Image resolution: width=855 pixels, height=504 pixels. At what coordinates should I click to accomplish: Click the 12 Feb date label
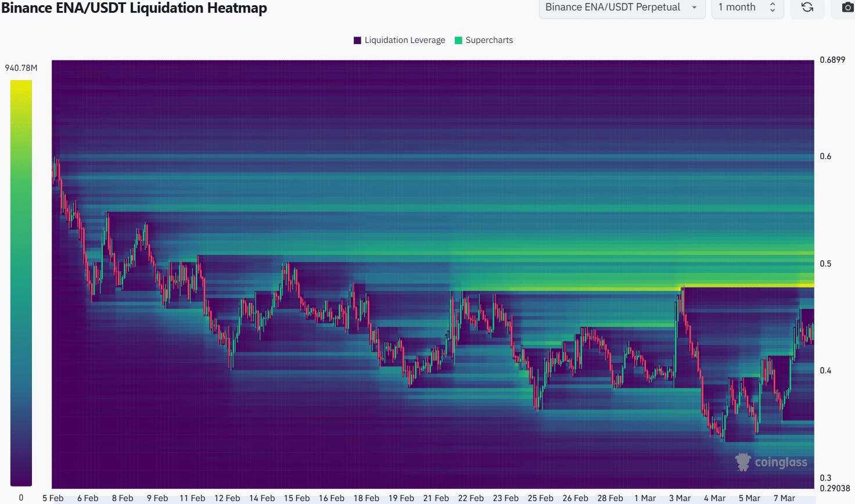point(227,498)
